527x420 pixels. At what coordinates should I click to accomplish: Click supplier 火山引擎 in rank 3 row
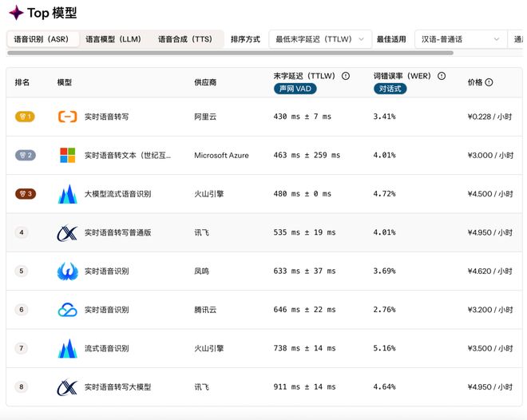(209, 194)
